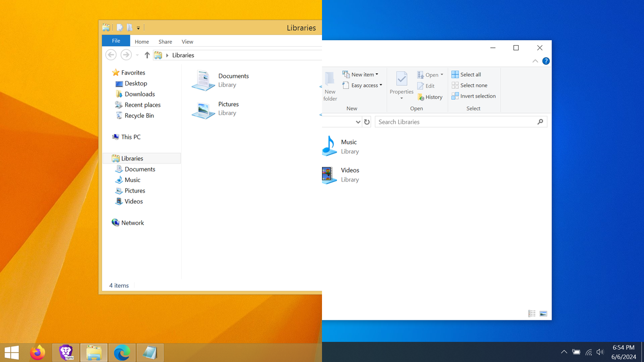The image size is (644, 362).
Task: Select all items in the library
Action: point(466,74)
